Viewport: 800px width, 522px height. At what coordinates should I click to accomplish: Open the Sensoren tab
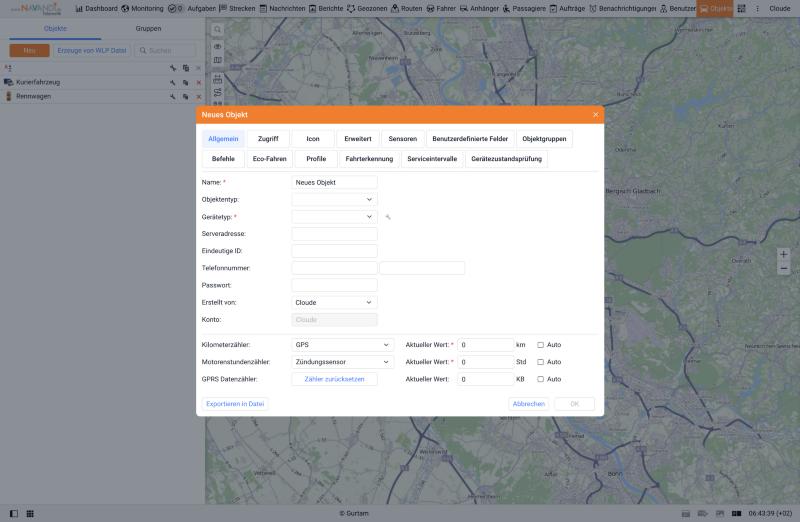403,139
